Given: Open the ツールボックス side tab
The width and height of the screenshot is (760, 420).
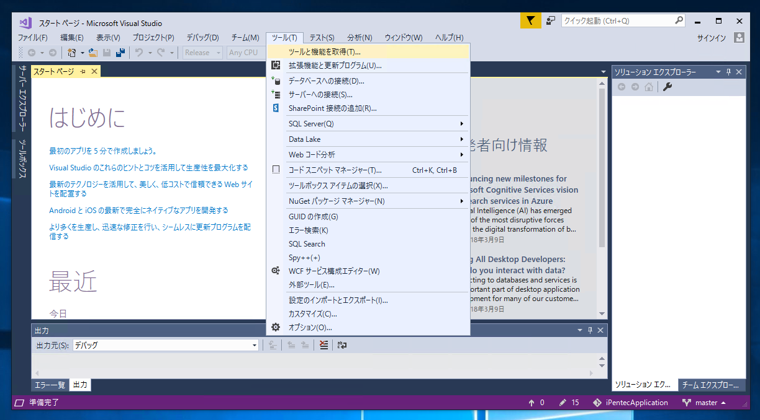Looking at the screenshot, I should click(22, 159).
